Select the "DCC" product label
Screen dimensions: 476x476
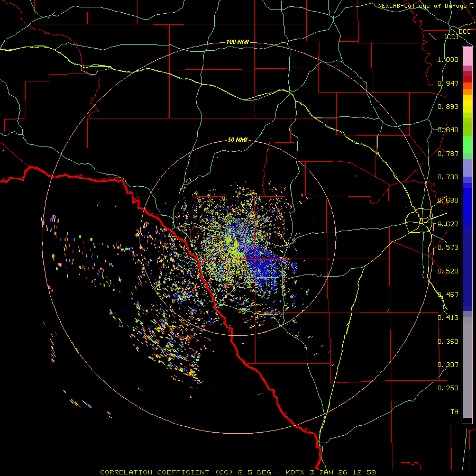tap(464, 32)
